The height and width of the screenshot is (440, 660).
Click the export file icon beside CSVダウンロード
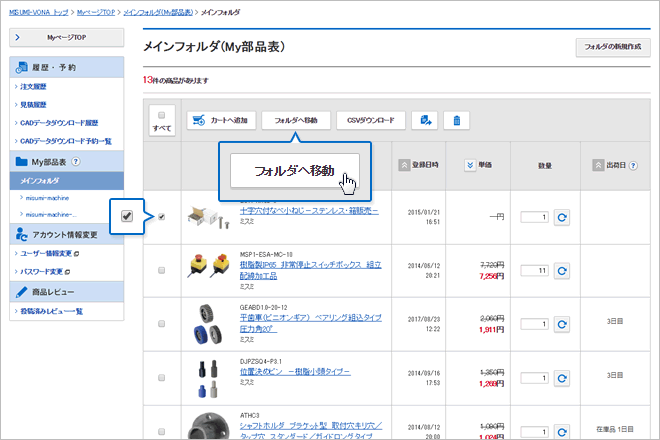pos(427,121)
